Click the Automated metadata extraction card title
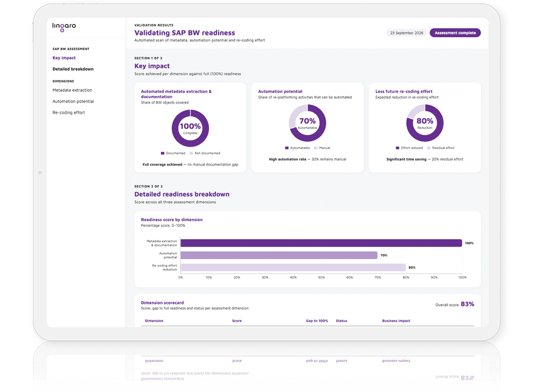Viewport: 536px width, 392px height. coord(176,94)
